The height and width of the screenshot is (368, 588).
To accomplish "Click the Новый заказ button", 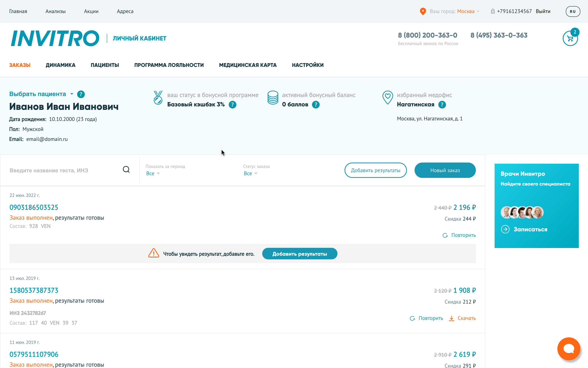I will coord(445,170).
